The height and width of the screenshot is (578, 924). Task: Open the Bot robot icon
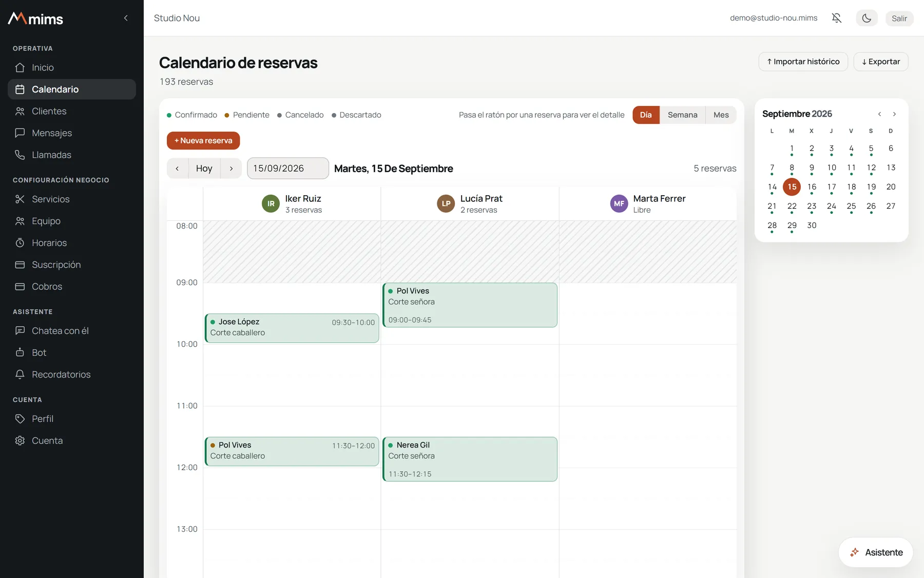pyautogui.click(x=20, y=352)
